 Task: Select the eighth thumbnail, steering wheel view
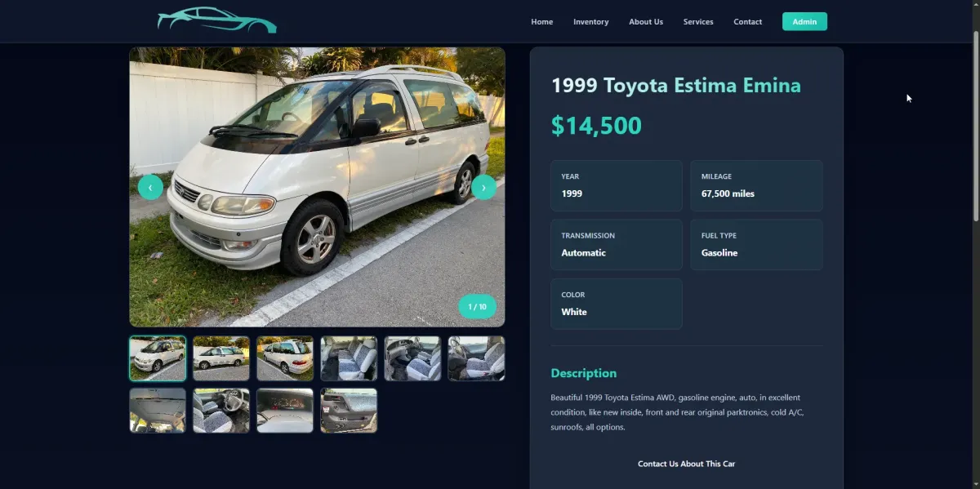pyautogui.click(x=221, y=410)
